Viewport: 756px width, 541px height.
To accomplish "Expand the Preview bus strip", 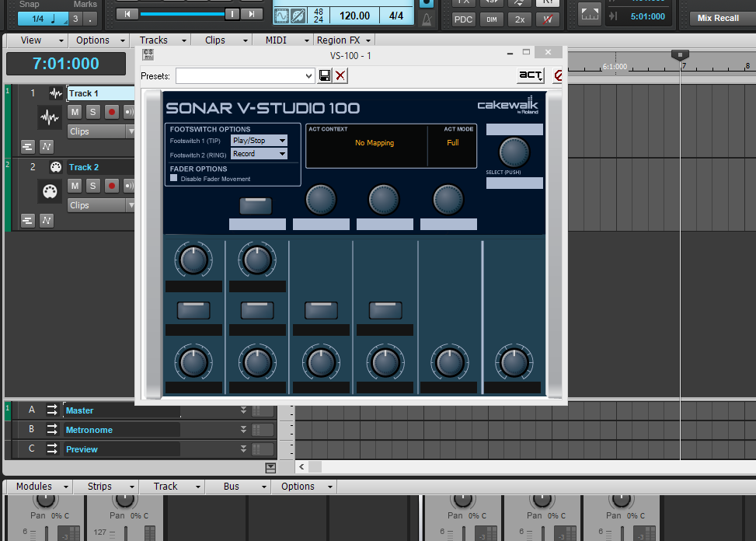I will coord(243,449).
